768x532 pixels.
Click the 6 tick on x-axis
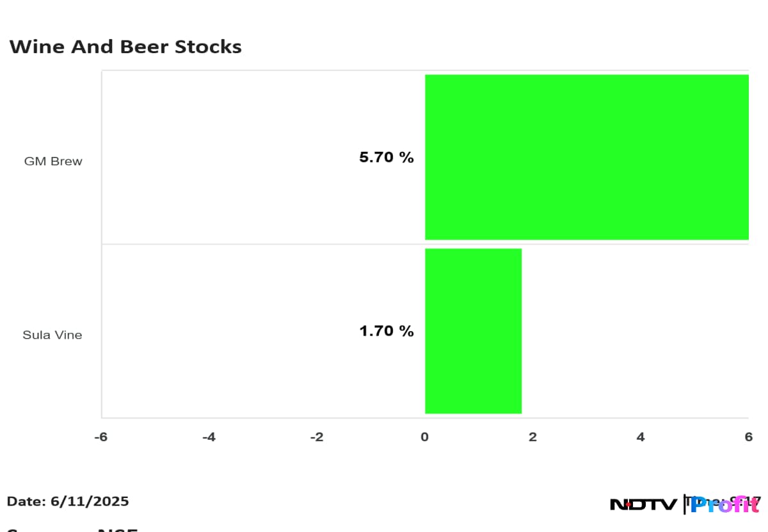[x=748, y=437]
